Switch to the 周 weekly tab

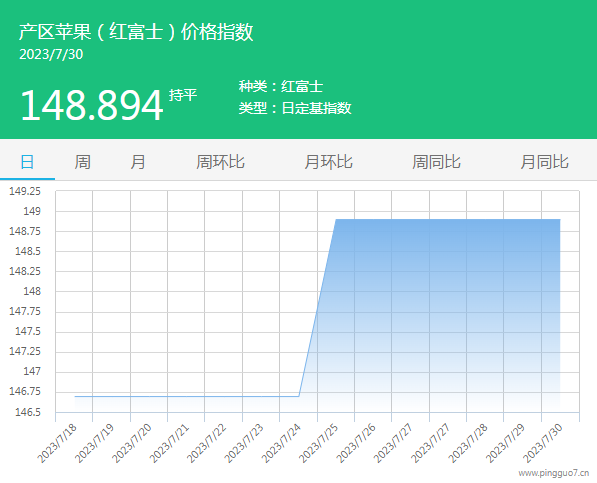[82, 162]
